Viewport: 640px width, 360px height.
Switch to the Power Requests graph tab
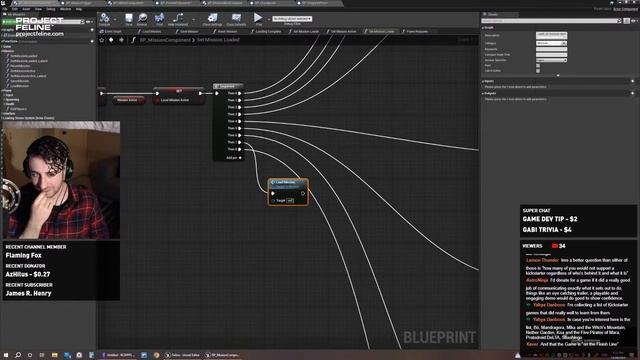point(417,31)
